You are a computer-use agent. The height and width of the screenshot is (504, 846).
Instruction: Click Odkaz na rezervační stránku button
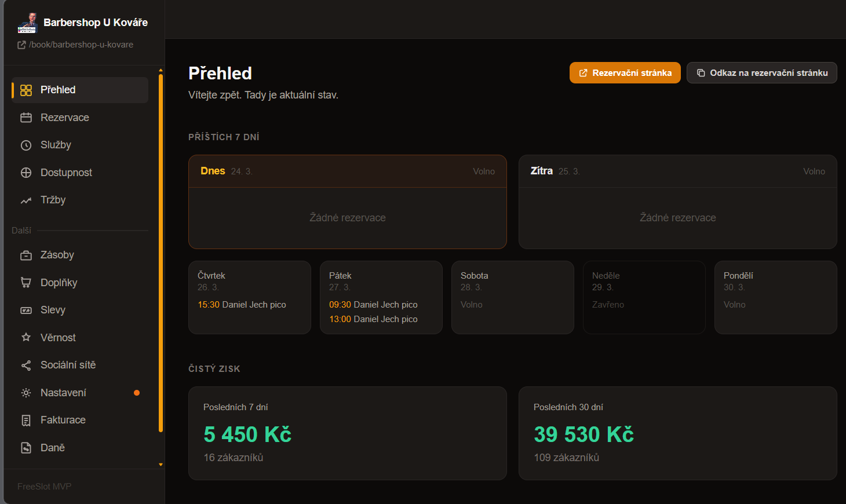pyautogui.click(x=762, y=73)
